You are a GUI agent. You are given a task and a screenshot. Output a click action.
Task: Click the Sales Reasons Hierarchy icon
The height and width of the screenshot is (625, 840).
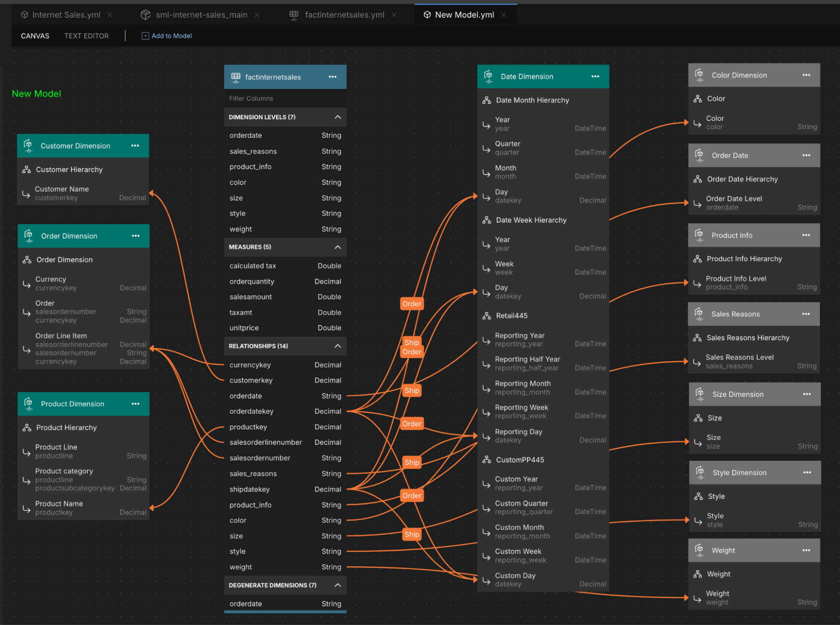tap(698, 337)
